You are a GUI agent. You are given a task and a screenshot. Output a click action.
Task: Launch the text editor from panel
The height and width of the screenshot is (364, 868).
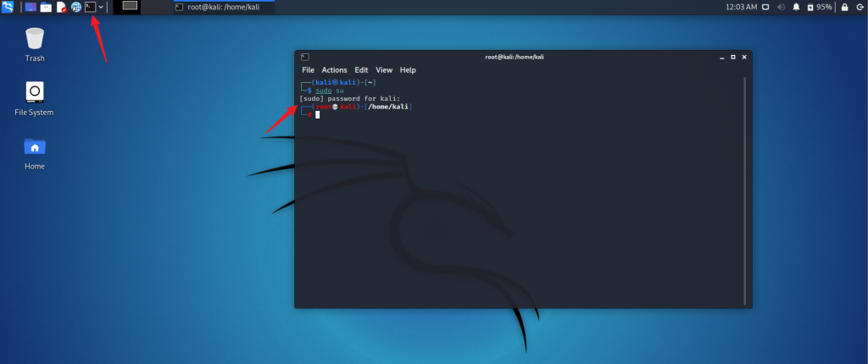61,7
